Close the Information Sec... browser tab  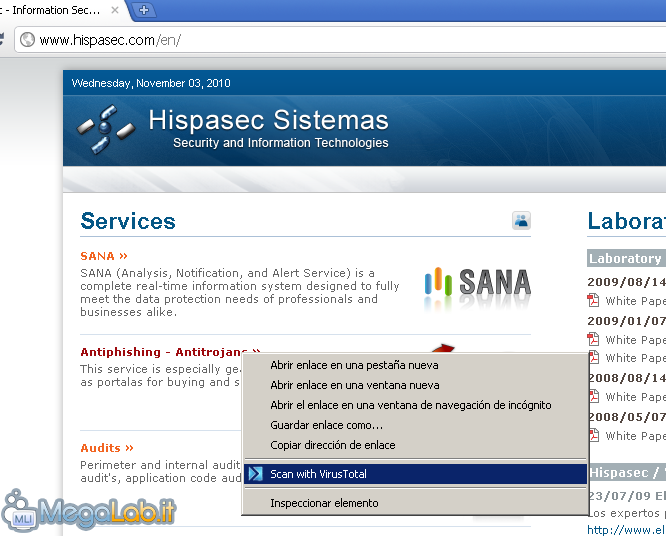[115, 10]
